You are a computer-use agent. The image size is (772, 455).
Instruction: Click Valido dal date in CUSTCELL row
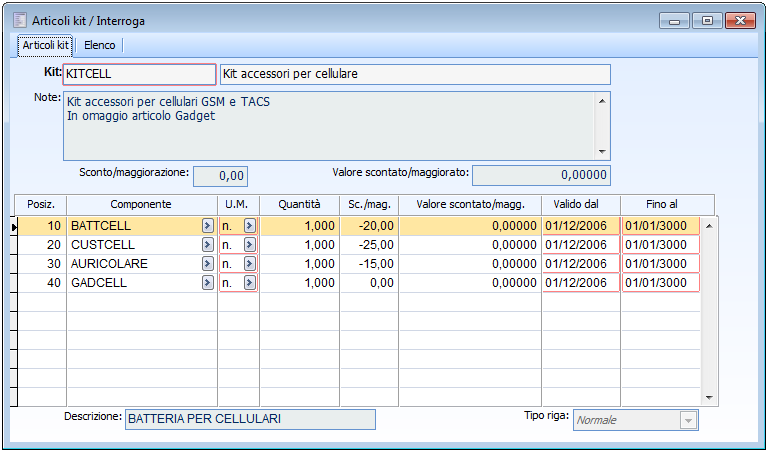(x=581, y=245)
